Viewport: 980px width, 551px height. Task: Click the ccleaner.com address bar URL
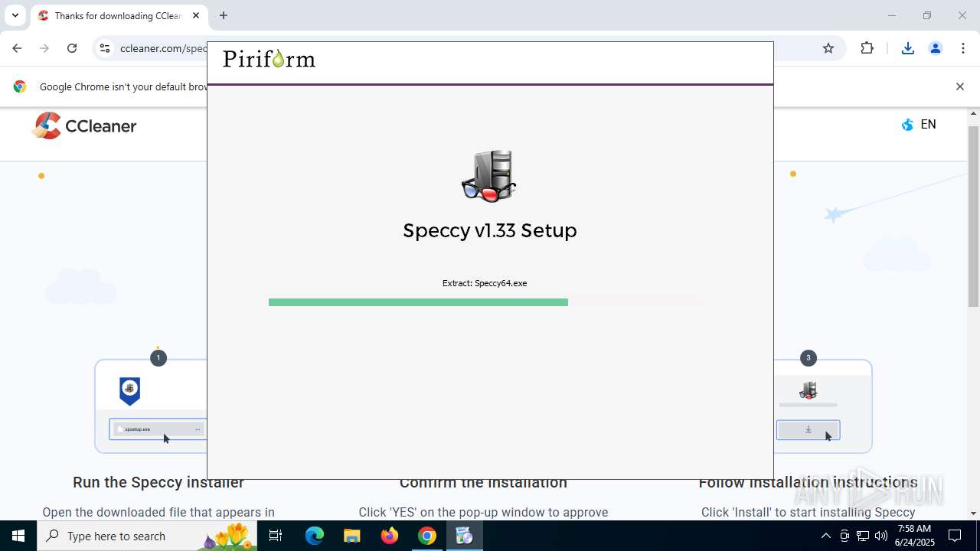pyautogui.click(x=164, y=48)
